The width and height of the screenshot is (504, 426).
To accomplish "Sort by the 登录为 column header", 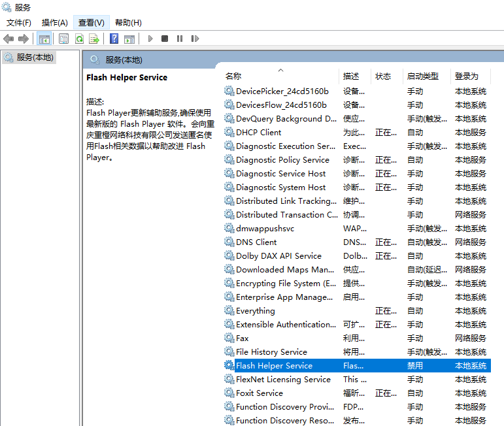I will tap(471, 76).
